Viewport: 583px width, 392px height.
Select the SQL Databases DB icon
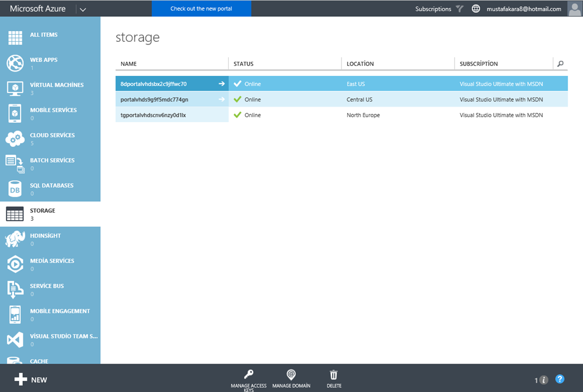[15, 189]
